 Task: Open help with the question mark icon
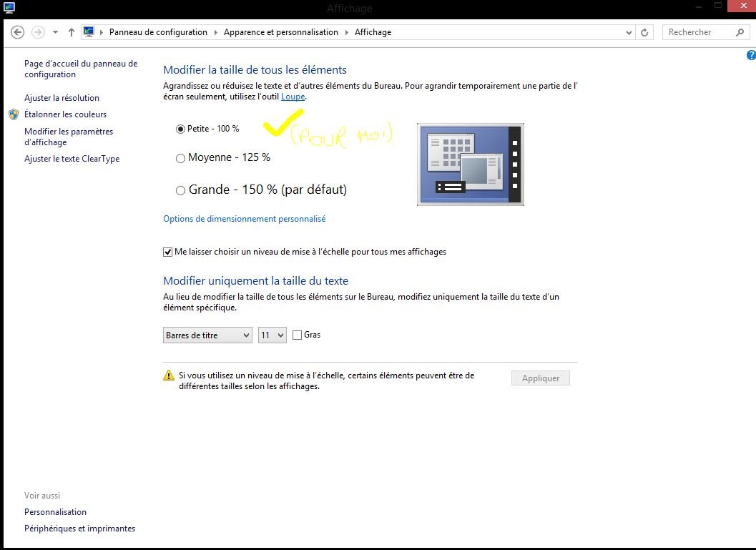751,56
